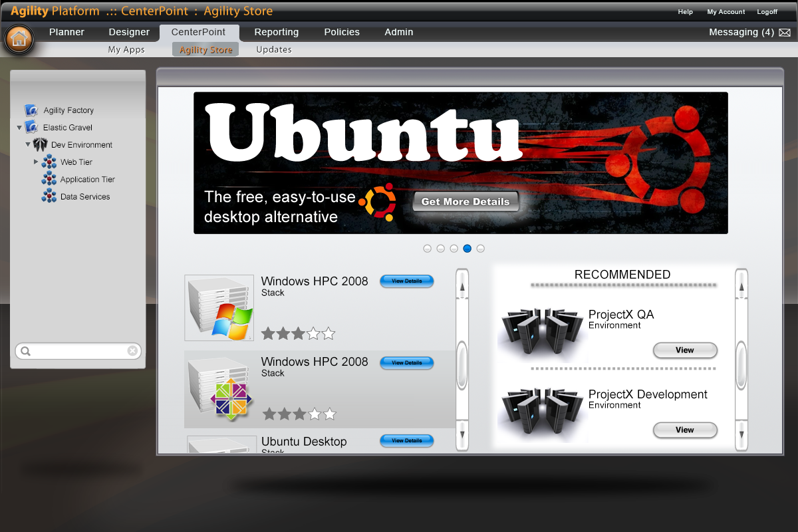The height and width of the screenshot is (532, 798).
Task: Open the Admin tab
Action: (x=399, y=32)
